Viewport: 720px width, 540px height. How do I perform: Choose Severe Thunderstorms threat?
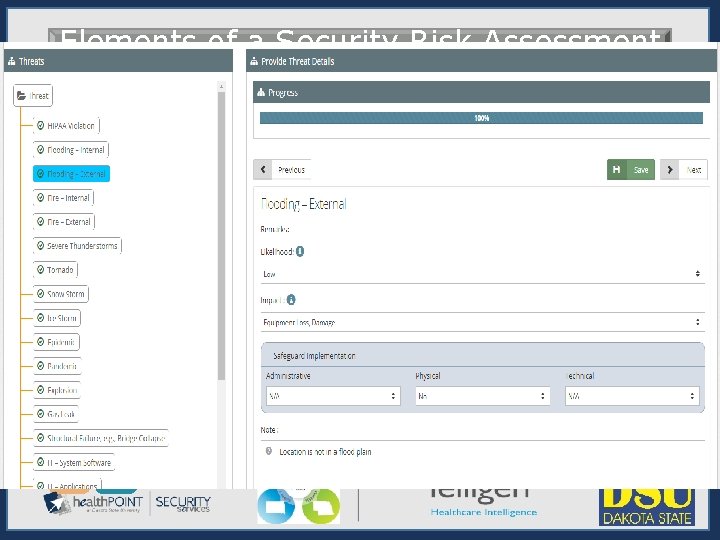tap(77, 246)
